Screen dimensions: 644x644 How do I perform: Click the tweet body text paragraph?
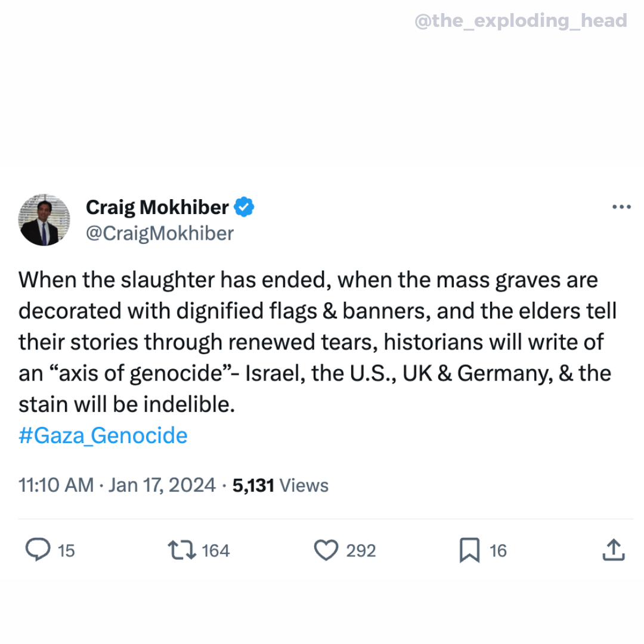point(316,342)
